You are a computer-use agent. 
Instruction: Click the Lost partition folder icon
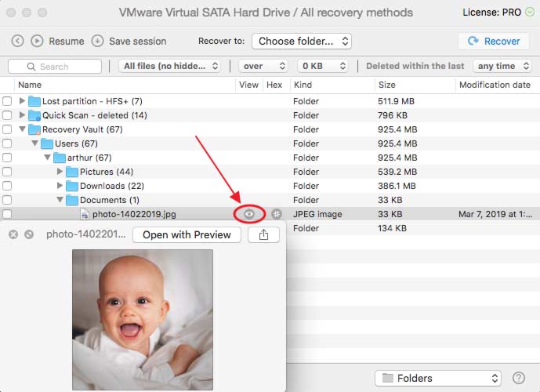tap(34, 101)
